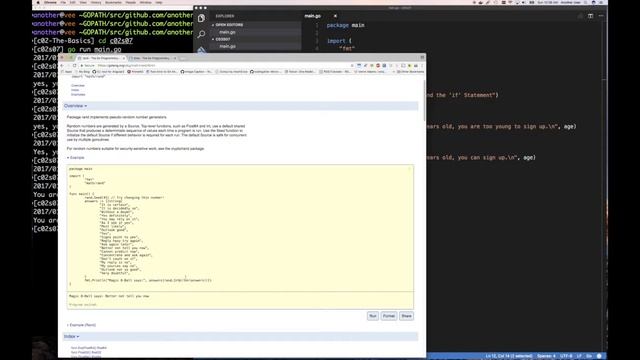The width and height of the screenshot is (640, 360).
Task: Jump to Overview link in page index
Action: point(78,86)
